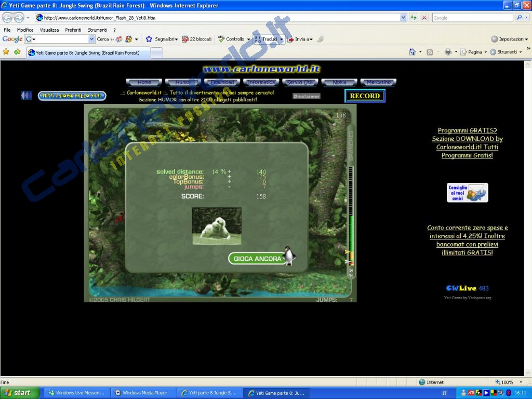Viewport: 532px width, 399px height.
Task: Click the Programmi GRATIS download link
Action: [x=467, y=143]
